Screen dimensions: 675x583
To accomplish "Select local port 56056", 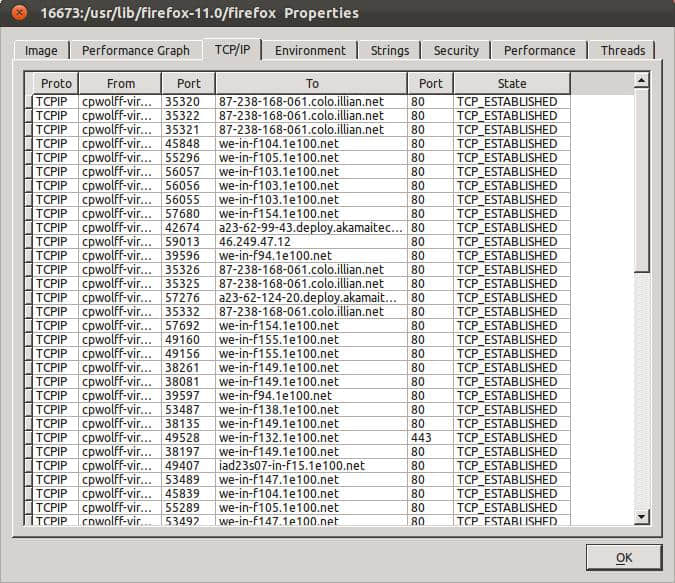I will [189, 186].
